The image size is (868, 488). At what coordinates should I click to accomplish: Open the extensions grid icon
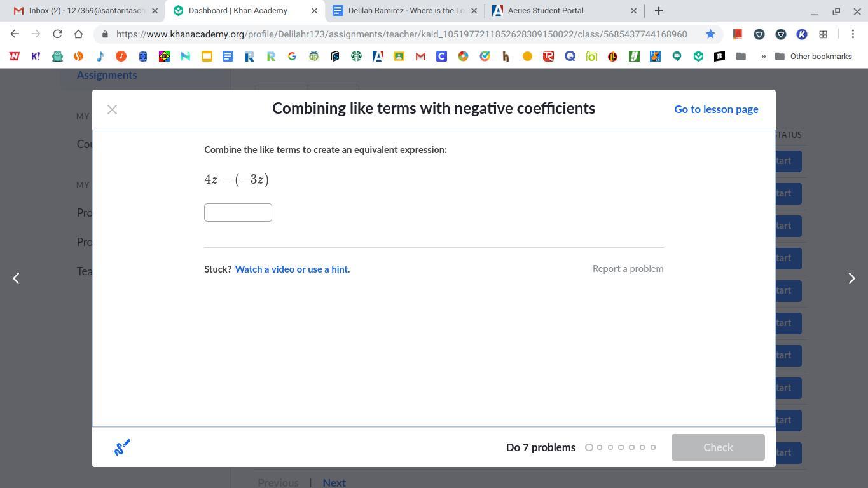pyautogui.click(x=823, y=34)
